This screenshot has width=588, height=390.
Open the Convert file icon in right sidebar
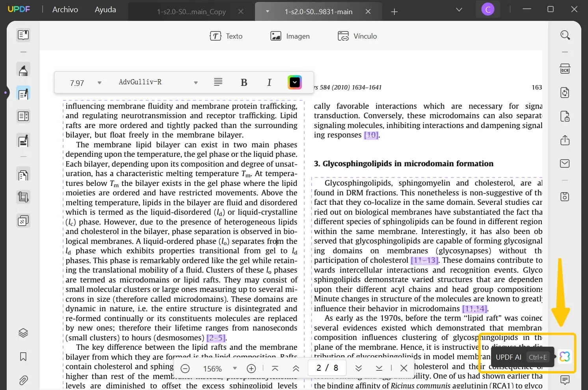565,93
